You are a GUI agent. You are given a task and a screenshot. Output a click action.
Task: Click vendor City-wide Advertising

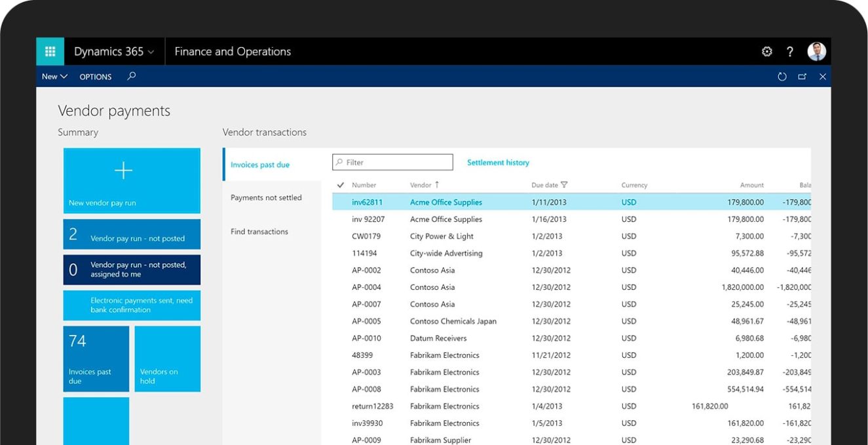(446, 253)
